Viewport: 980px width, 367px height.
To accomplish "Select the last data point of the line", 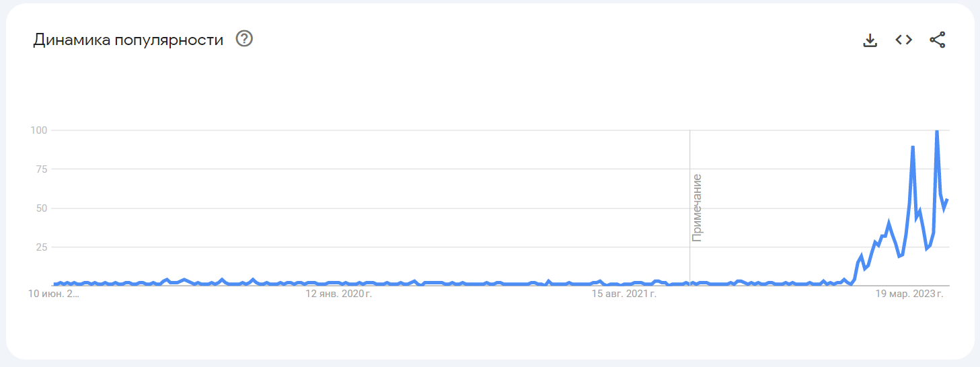I will coord(947,200).
